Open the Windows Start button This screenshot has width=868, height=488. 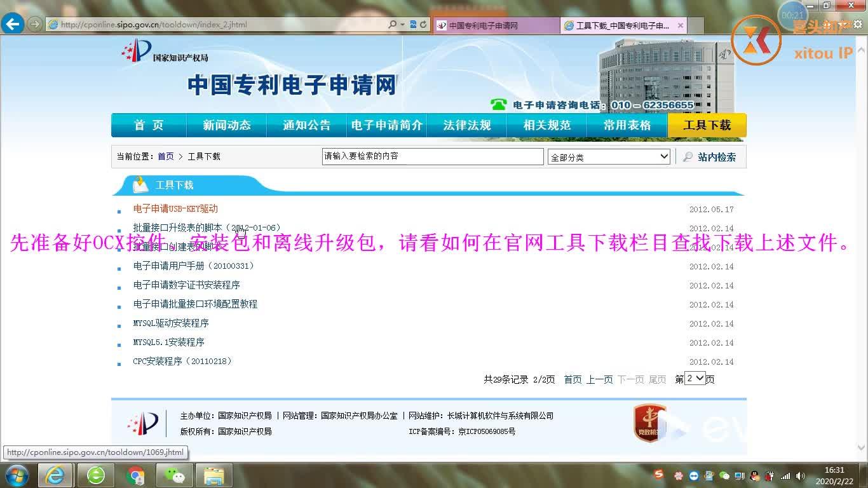tap(15, 475)
